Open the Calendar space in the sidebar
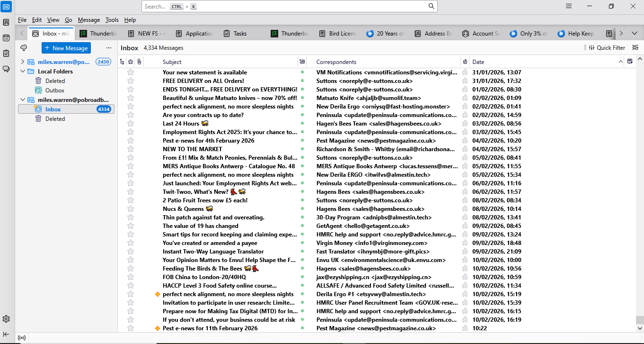 pos(6,38)
